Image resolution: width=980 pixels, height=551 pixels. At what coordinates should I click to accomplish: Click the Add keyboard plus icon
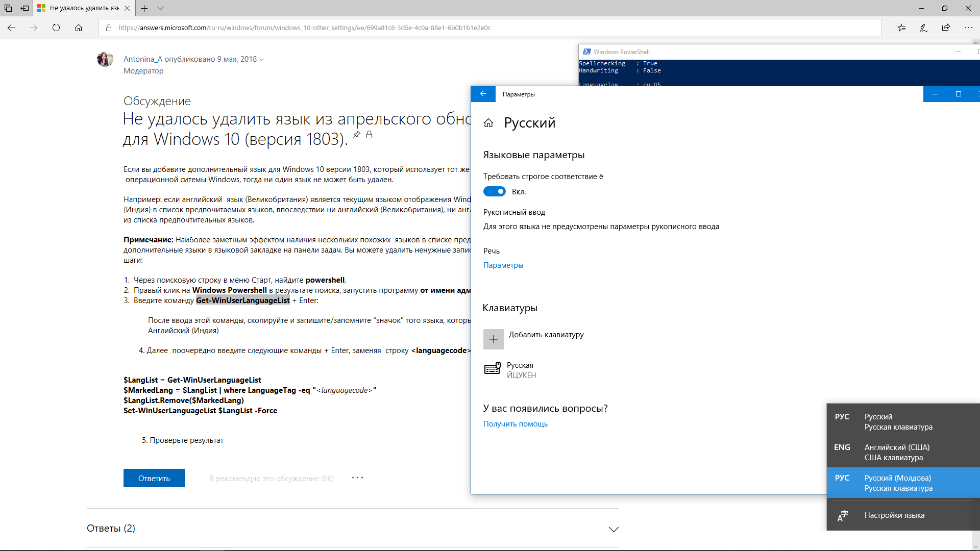tap(494, 339)
